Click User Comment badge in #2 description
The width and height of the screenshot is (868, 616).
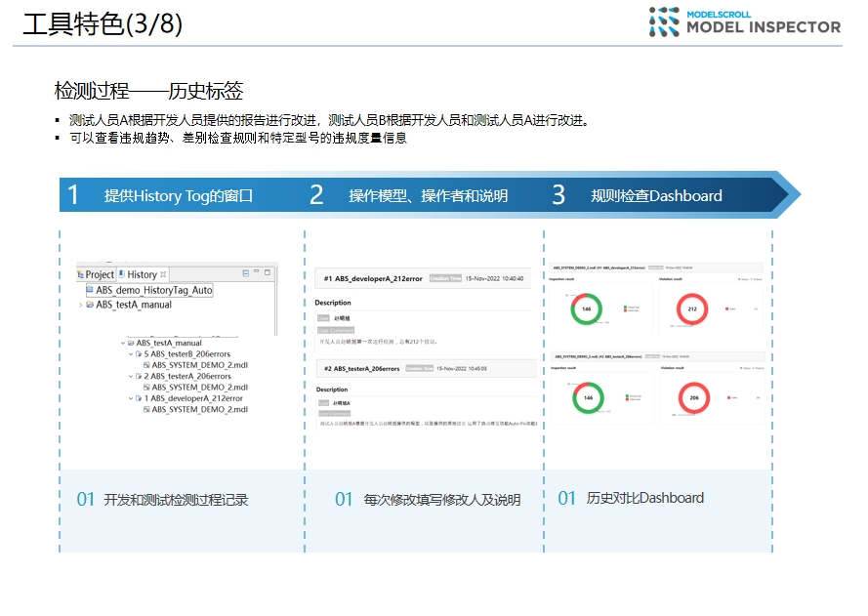[334, 414]
